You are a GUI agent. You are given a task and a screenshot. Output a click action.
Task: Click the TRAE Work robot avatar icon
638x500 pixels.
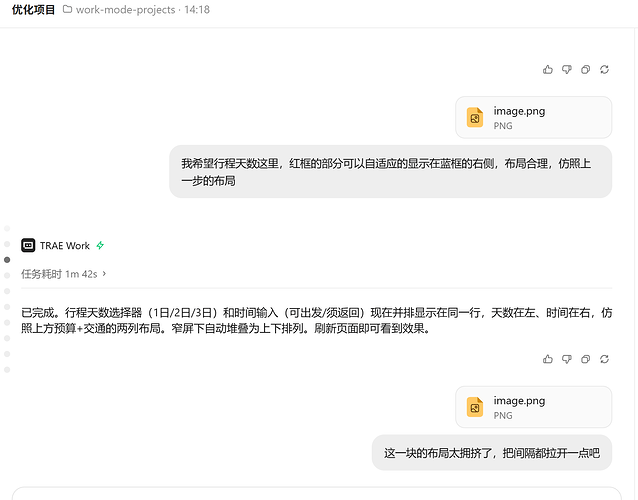(x=28, y=245)
